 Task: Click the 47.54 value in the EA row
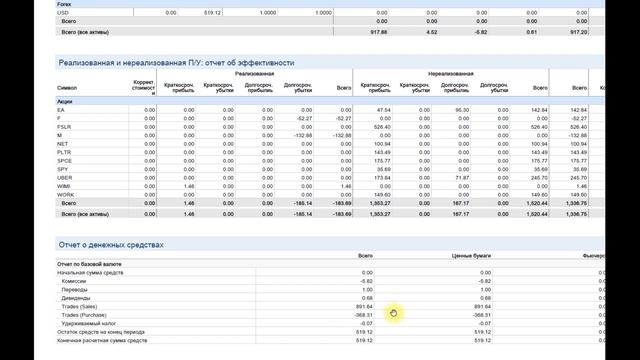pyautogui.click(x=384, y=110)
